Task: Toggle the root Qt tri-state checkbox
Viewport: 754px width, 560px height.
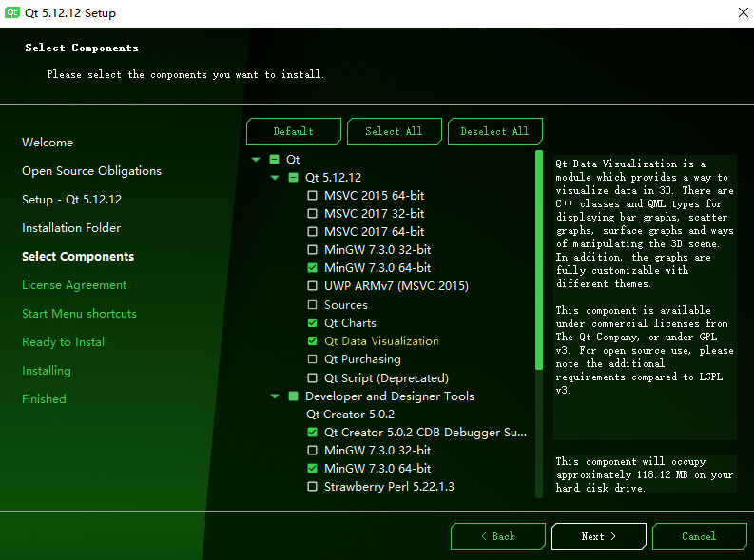Action: [x=274, y=159]
